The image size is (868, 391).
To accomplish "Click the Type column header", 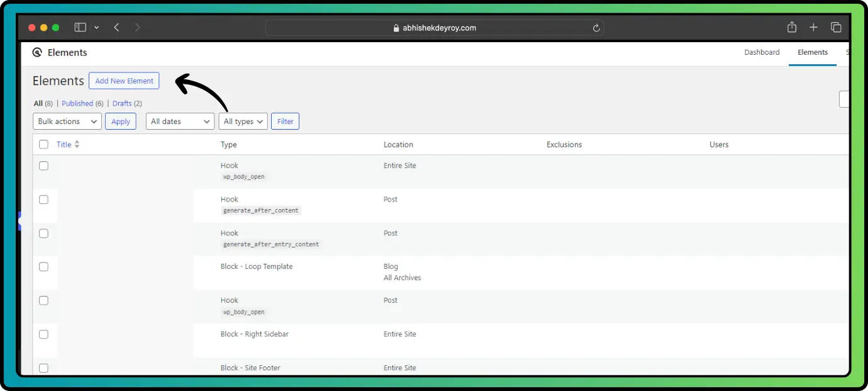I will point(228,144).
